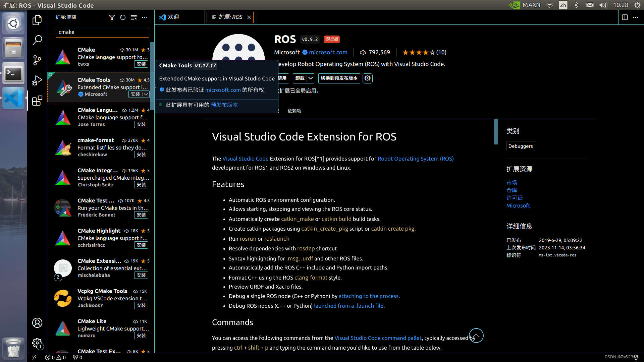Open the Wi-Fi network indicator
Viewport: 644px width, 362px height.
[x=549, y=5]
